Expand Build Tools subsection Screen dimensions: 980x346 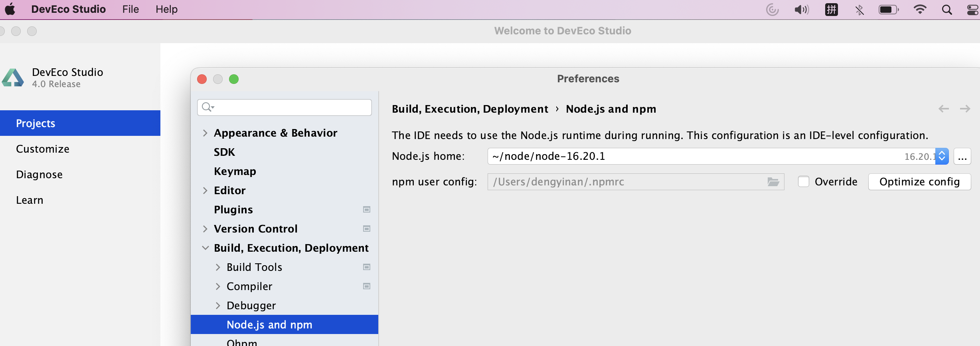click(218, 267)
